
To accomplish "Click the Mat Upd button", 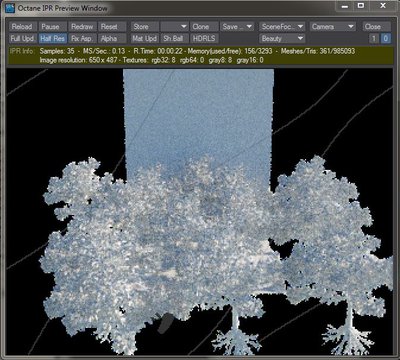I will click(x=144, y=38).
